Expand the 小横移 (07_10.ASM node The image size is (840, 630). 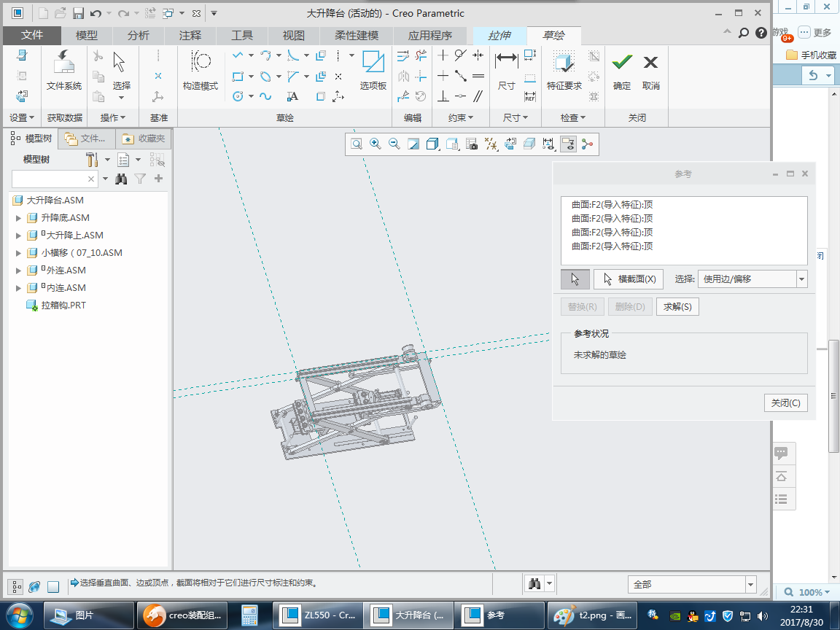click(18, 253)
